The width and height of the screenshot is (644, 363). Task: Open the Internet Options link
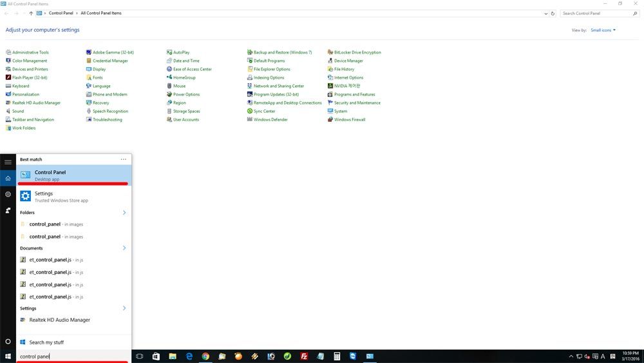pyautogui.click(x=348, y=77)
